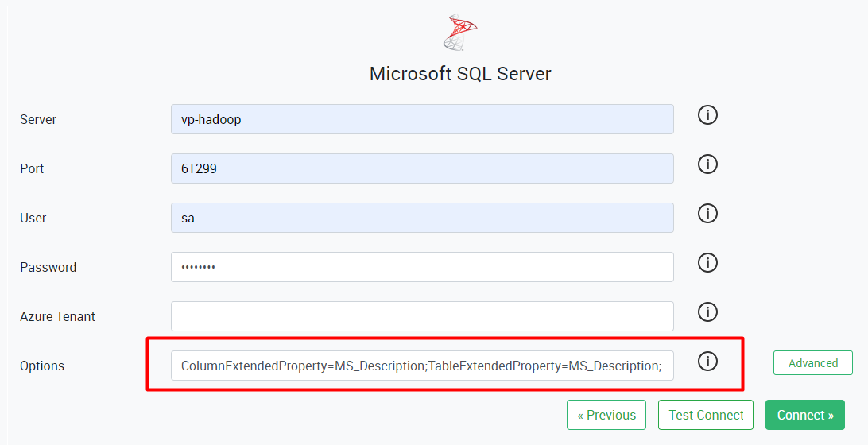Open the info icon for Options field
The width and height of the screenshot is (868, 445).
707,362
